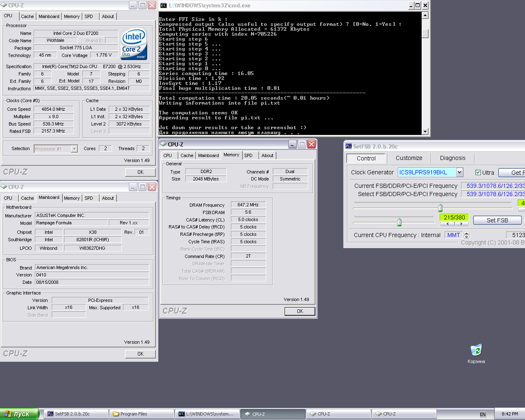
Task: Open the Processor #1 selection dropdown
Action: tap(74, 149)
